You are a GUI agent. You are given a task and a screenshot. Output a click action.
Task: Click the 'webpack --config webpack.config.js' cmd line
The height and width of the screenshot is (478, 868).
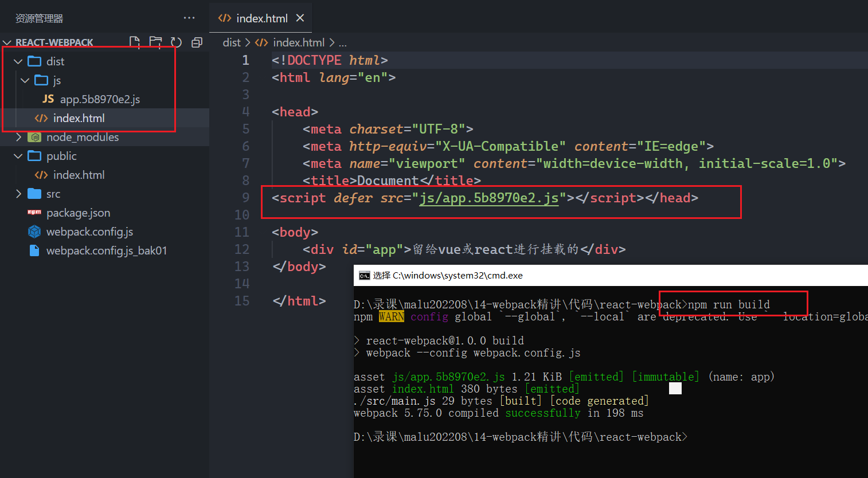(473, 353)
